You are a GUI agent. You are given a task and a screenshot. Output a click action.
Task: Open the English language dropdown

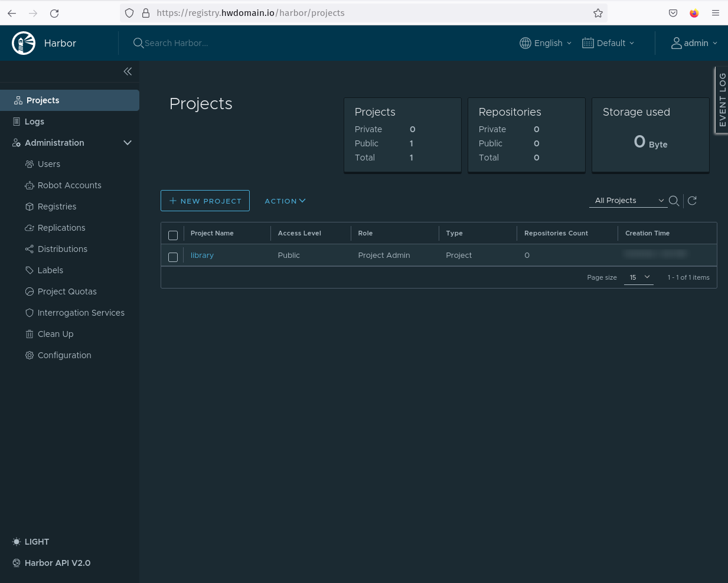pyautogui.click(x=546, y=43)
